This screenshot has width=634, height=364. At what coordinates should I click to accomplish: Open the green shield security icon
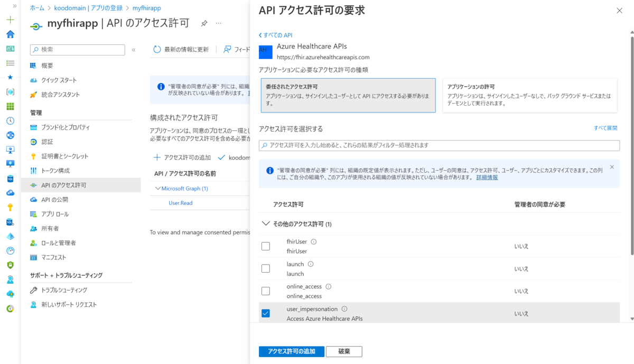coord(10,265)
